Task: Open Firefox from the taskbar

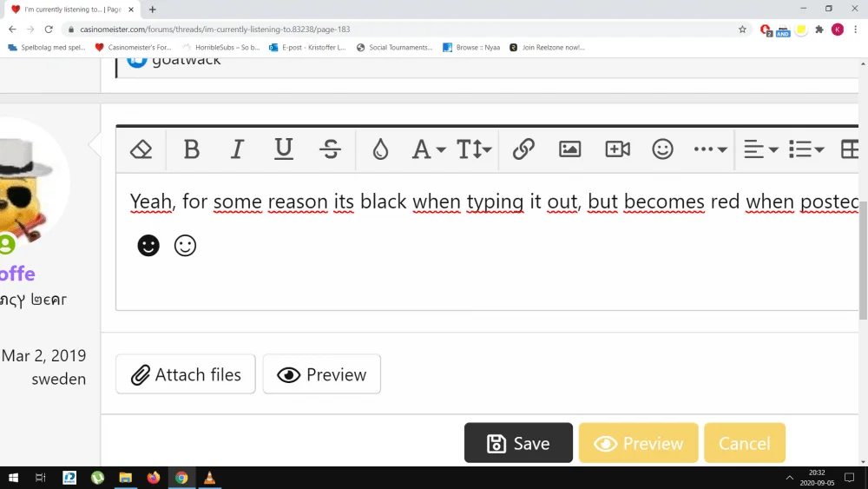Action: coord(154,478)
